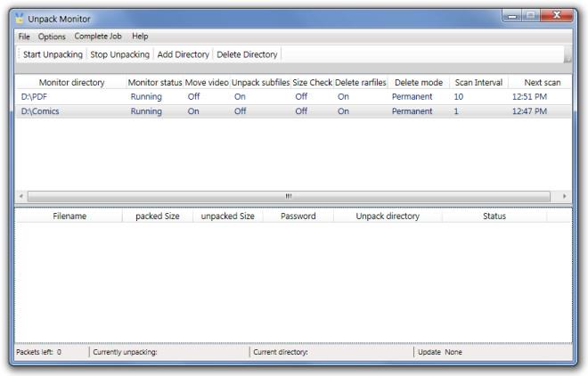
Task: Open the Help menu
Action: coord(140,37)
